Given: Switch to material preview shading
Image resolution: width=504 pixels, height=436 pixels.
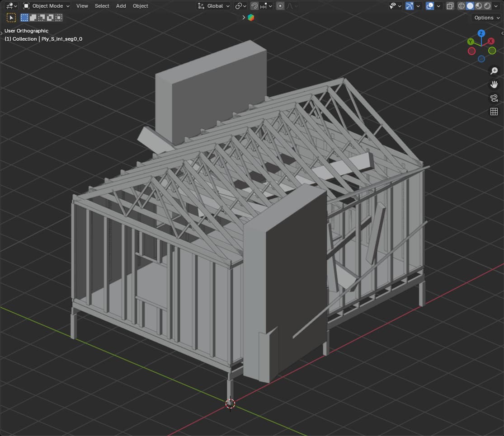Looking at the screenshot, I should (479, 6).
